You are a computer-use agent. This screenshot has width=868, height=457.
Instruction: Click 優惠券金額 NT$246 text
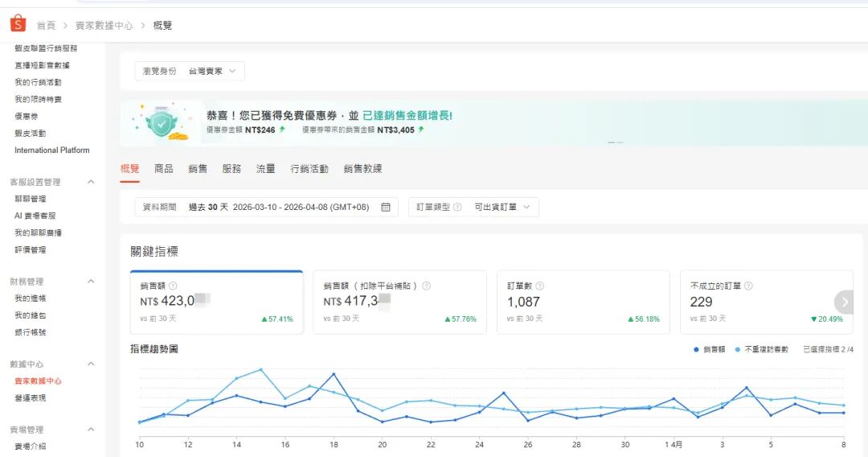[x=241, y=130]
